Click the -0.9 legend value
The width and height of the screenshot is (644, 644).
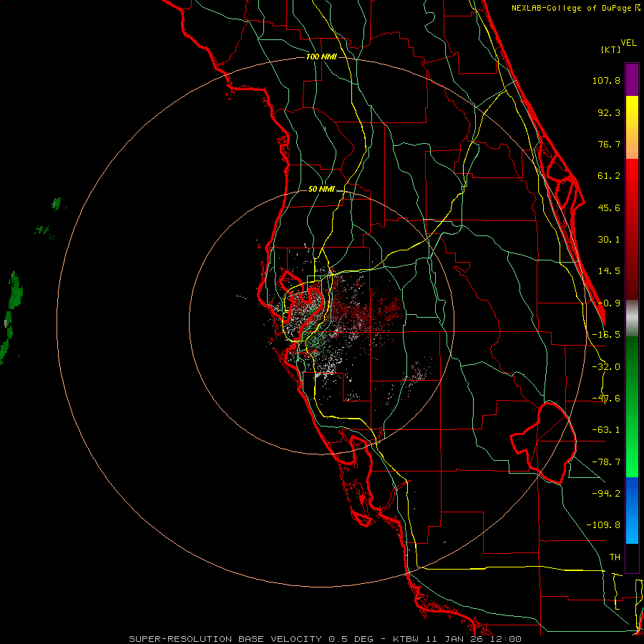(x=609, y=303)
